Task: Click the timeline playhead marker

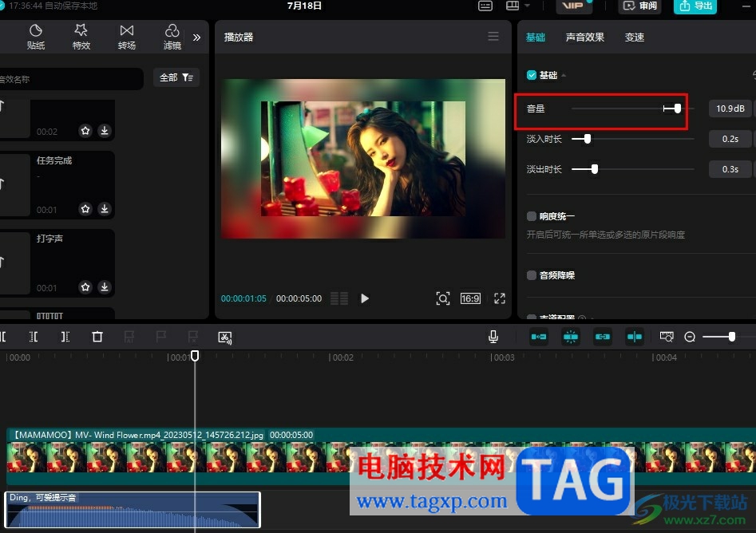Action: pos(195,356)
